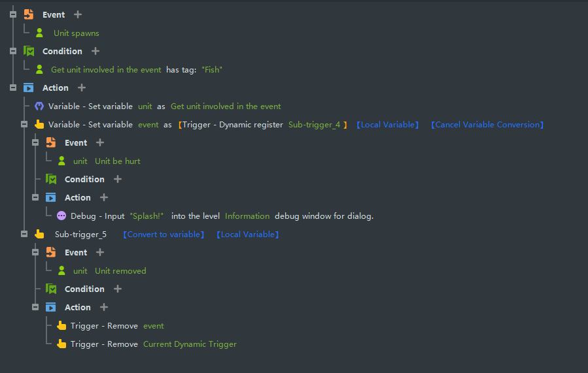Add a new condition with top Condition plus
588x373 pixels.
(x=95, y=51)
